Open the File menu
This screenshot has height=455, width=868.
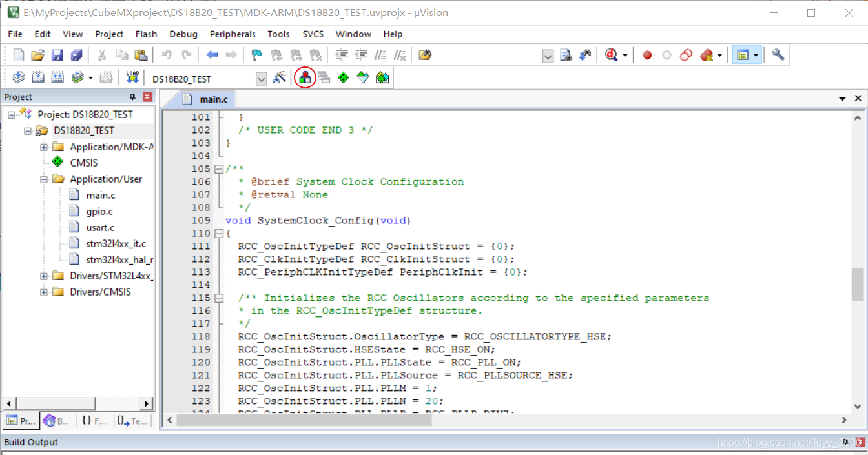click(x=15, y=34)
